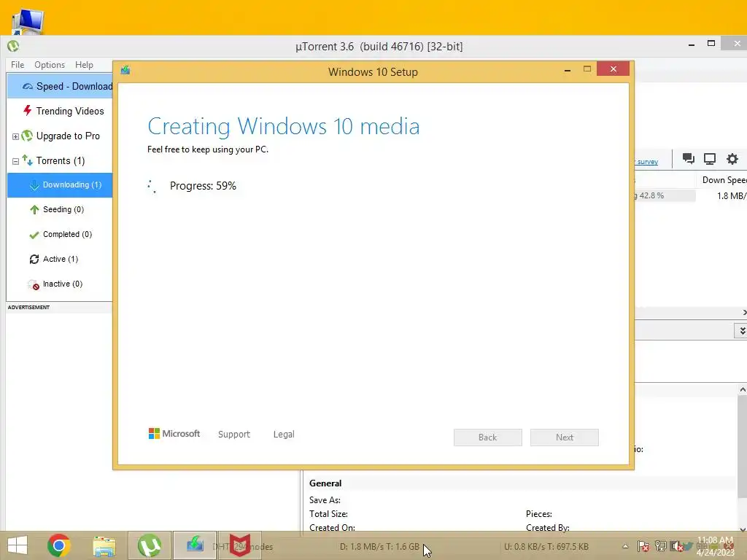Click the network tray icon

(660, 546)
